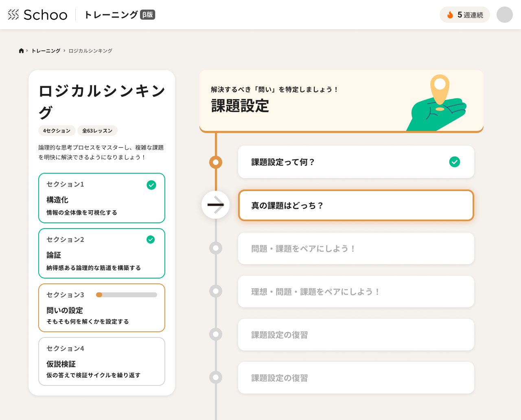Click the flame streak icon

point(450,15)
